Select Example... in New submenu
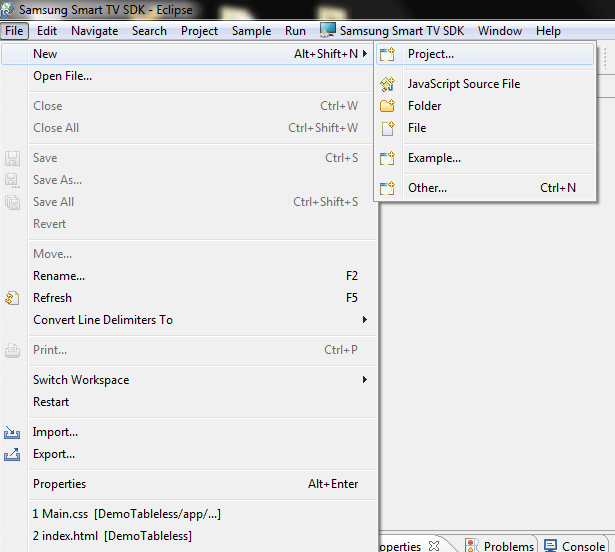 coord(485,158)
